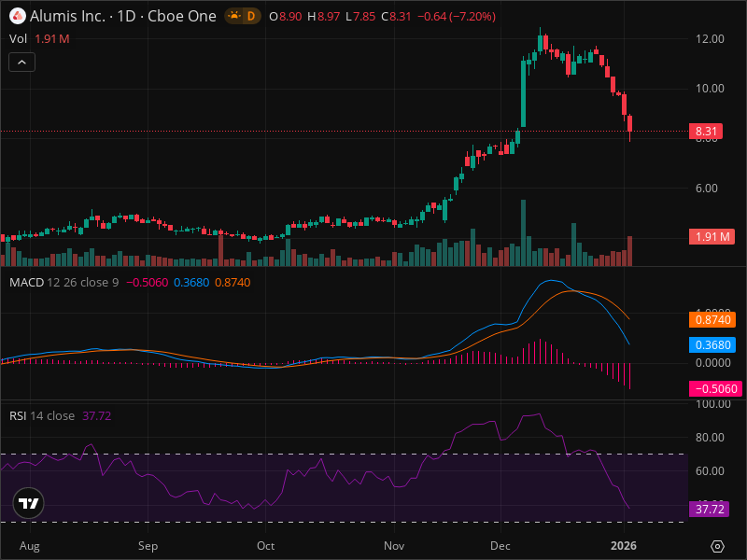Click the blue 0.3680 axis label
This screenshot has height=560, width=747.
pyautogui.click(x=712, y=344)
